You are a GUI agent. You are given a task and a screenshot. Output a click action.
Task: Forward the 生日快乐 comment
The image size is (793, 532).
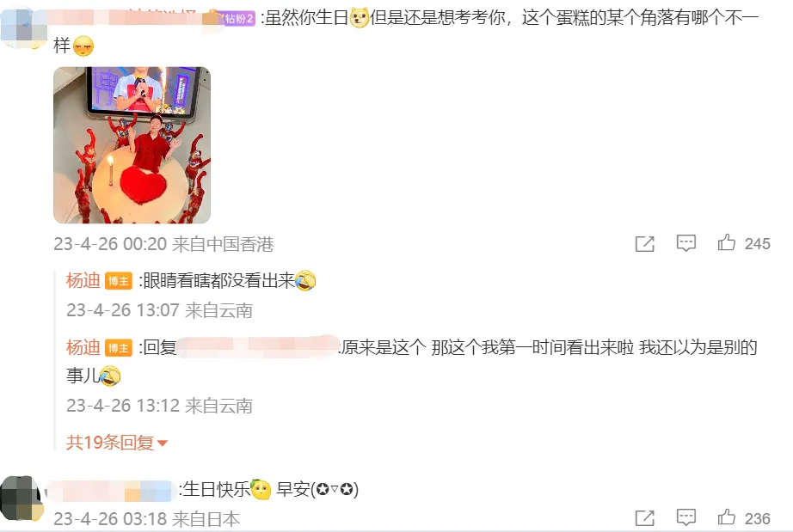coord(645,518)
